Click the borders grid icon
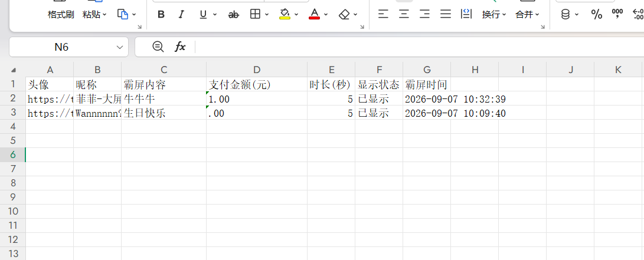This screenshot has width=644, height=260. (255, 14)
